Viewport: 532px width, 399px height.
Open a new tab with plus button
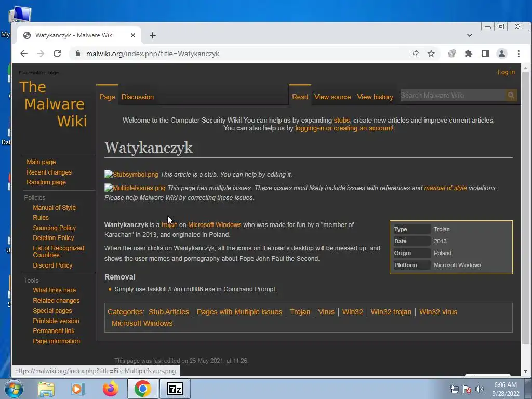pos(153,35)
